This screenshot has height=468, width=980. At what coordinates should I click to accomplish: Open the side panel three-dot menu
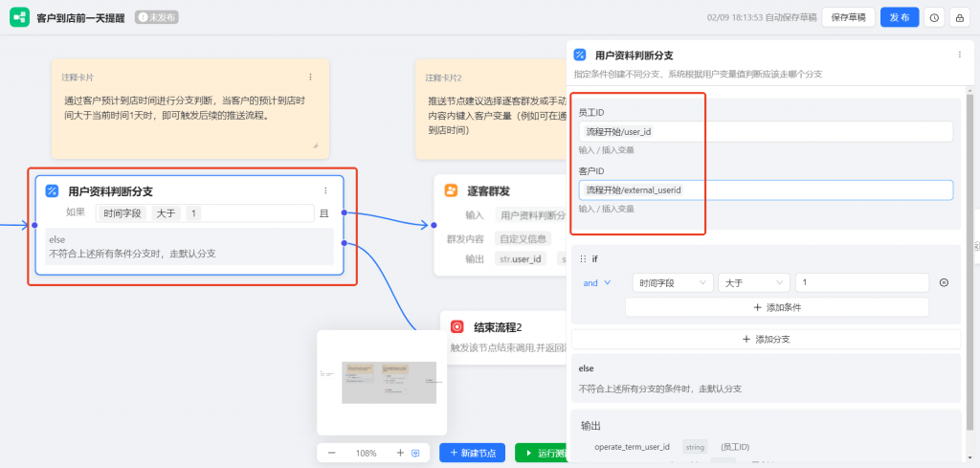959,55
